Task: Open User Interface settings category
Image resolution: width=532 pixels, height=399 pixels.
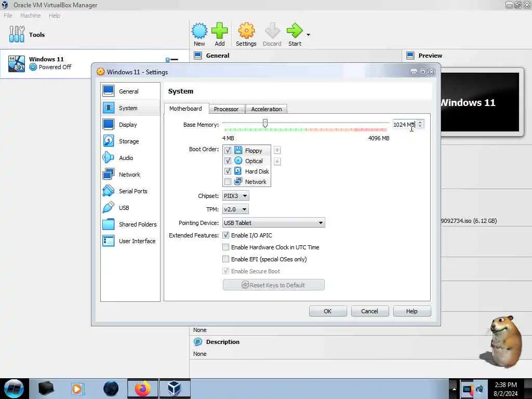Action: pos(130,241)
